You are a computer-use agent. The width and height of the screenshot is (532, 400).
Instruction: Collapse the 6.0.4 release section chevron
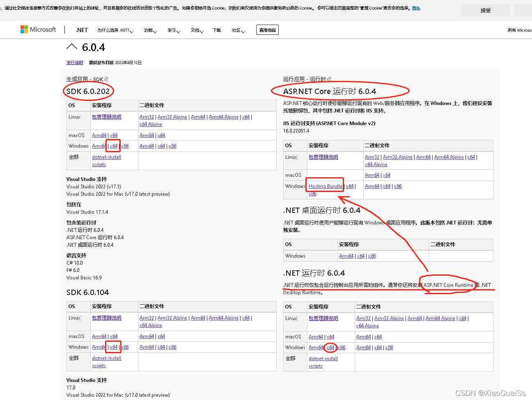pyautogui.click(x=72, y=47)
